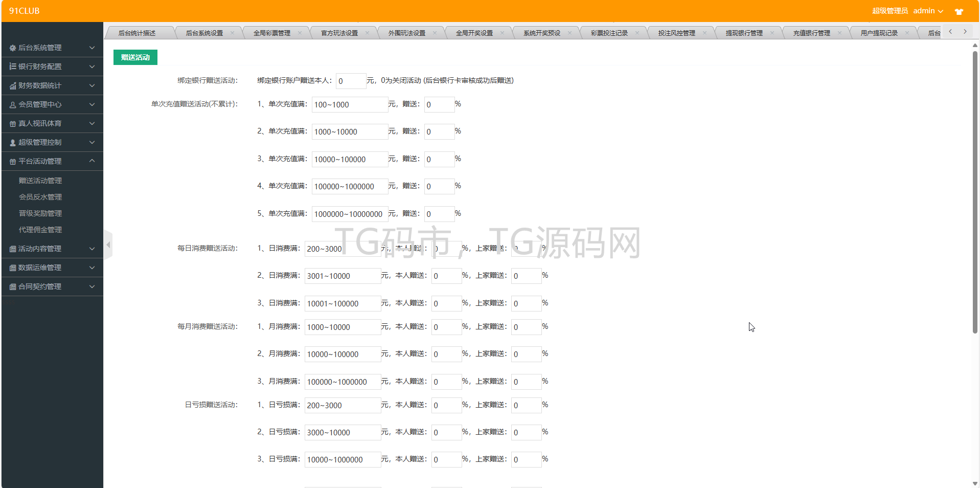Click the icon beside 合同契约管理
980x488 pixels.
pos(13,287)
